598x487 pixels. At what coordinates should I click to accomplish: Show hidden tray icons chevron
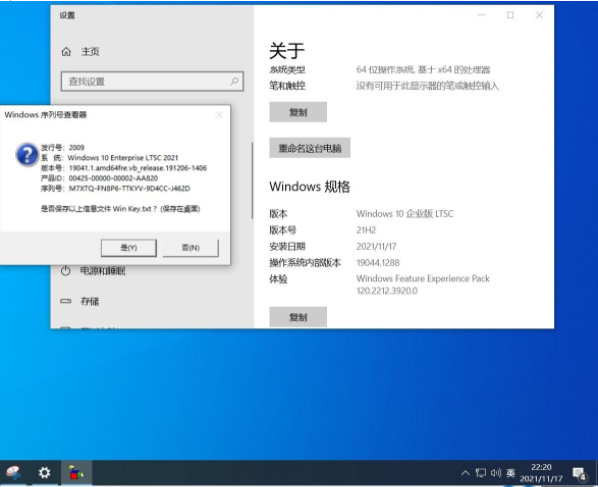(x=465, y=473)
